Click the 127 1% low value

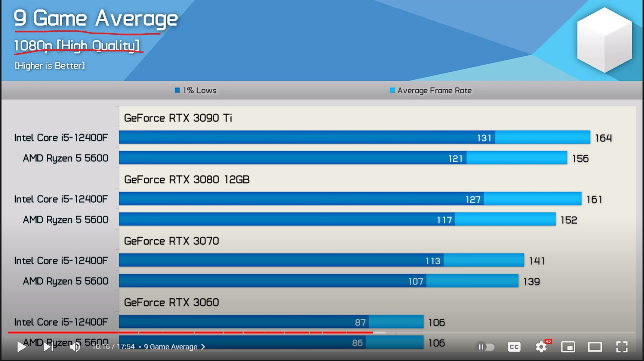coord(473,200)
